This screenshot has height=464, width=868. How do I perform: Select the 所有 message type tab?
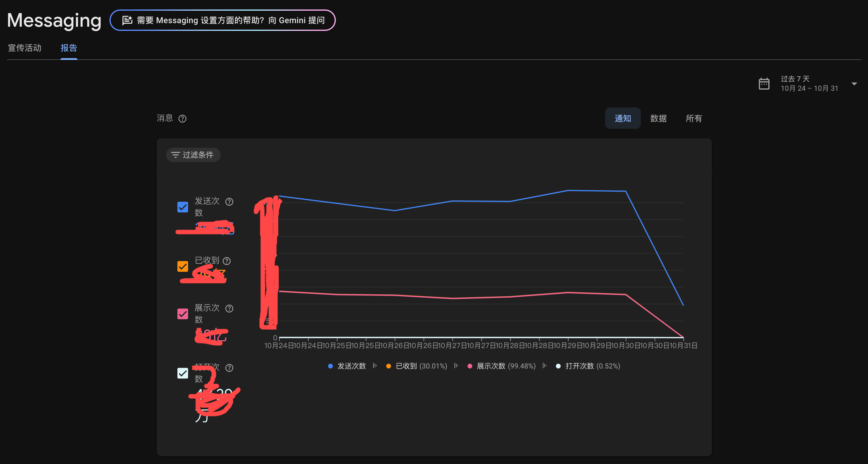694,118
